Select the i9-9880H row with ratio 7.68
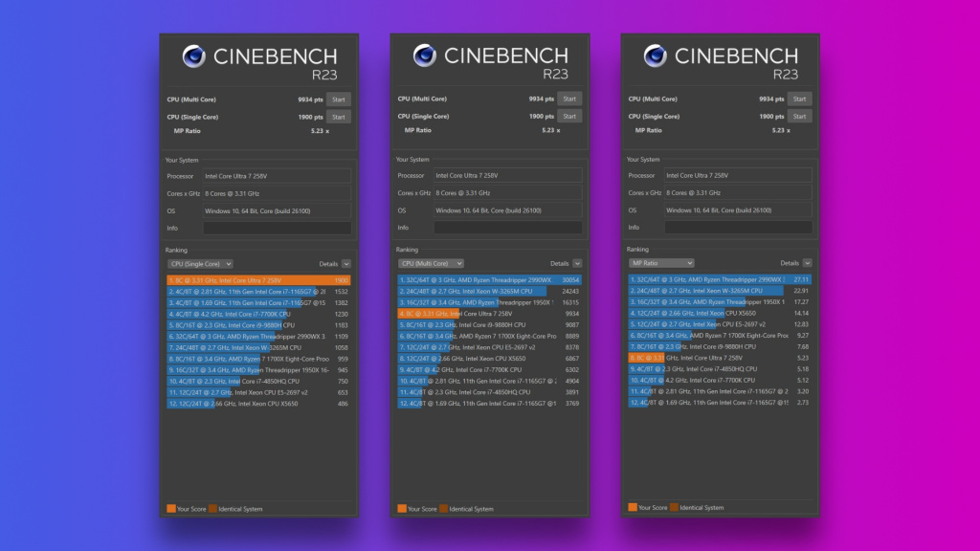Image resolution: width=980 pixels, height=551 pixels. click(x=720, y=346)
